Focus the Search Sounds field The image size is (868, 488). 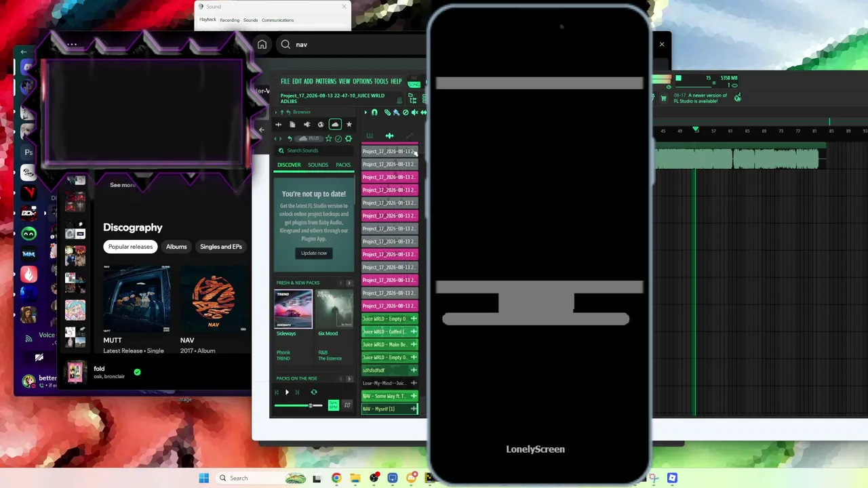(314, 150)
